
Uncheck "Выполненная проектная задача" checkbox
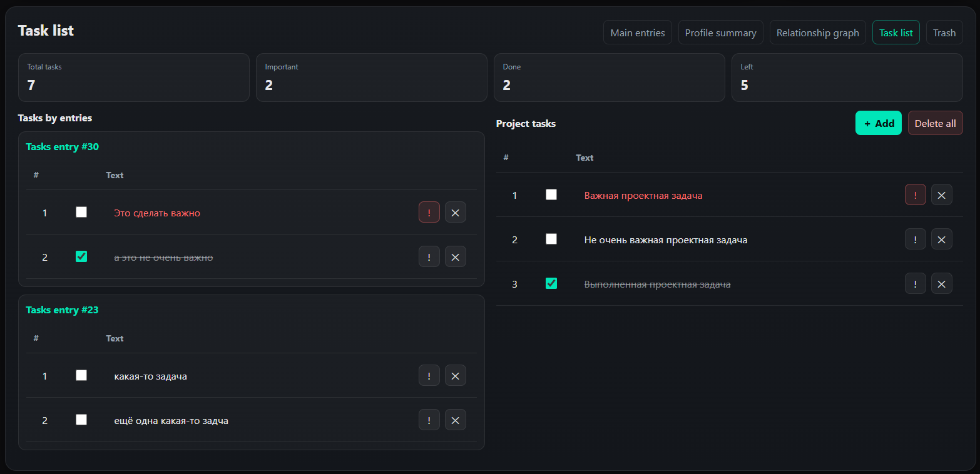point(551,284)
